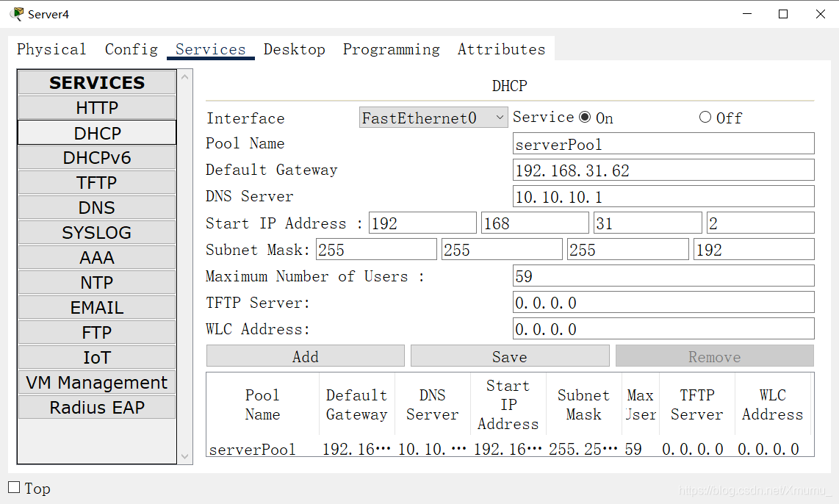The height and width of the screenshot is (504, 839).
Task: Click Subnet Mask second octet field
Action: pyautogui.click(x=502, y=250)
